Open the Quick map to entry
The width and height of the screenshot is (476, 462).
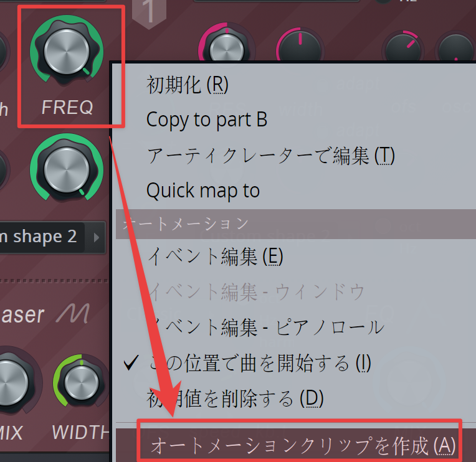click(x=202, y=191)
